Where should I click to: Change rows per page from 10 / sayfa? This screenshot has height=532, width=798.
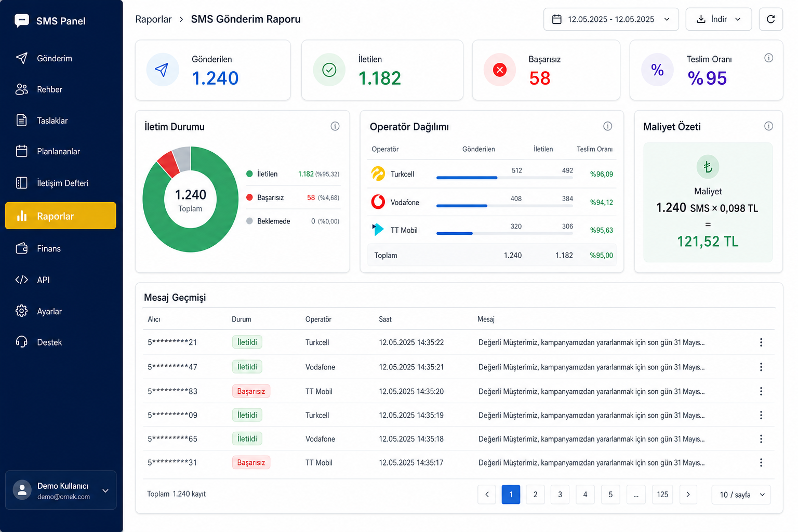coord(741,495)
